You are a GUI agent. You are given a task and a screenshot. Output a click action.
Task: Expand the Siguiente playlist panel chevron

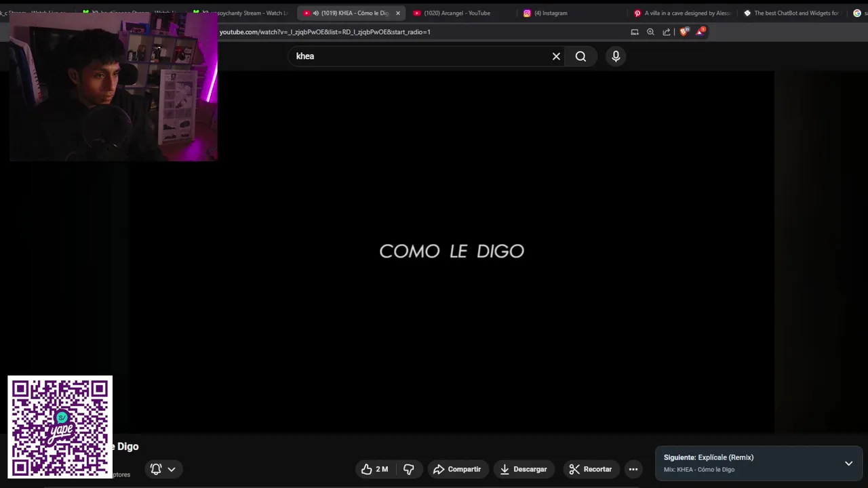[x=848, y=464]
